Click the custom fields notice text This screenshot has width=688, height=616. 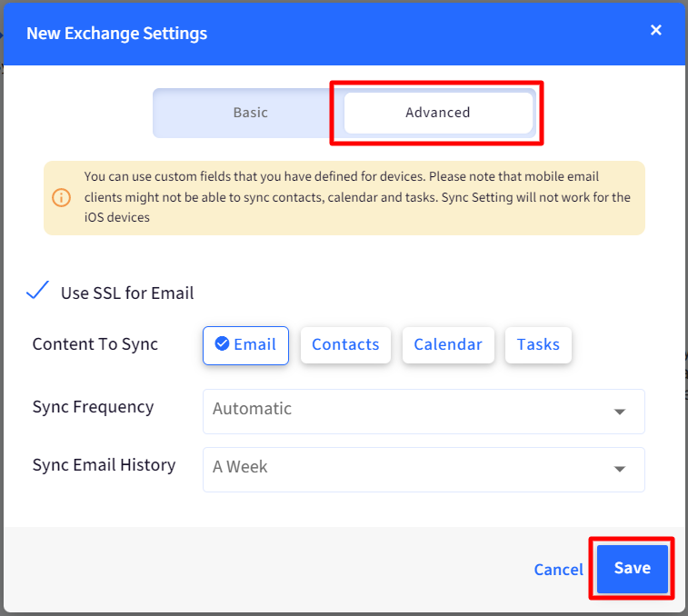point(357,197)
